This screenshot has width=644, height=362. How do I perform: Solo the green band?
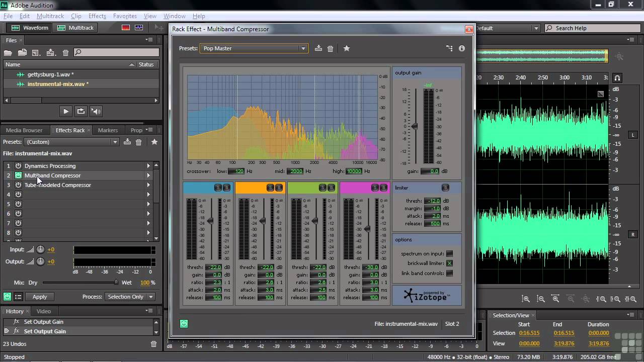tap(323, 188)
